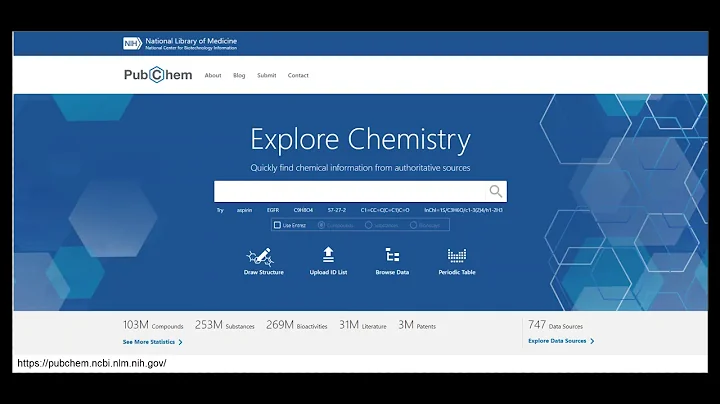Viewport: 720px width, 404px height.
Task: Click the 253M Substances statistic
Action: coord(225,325)
